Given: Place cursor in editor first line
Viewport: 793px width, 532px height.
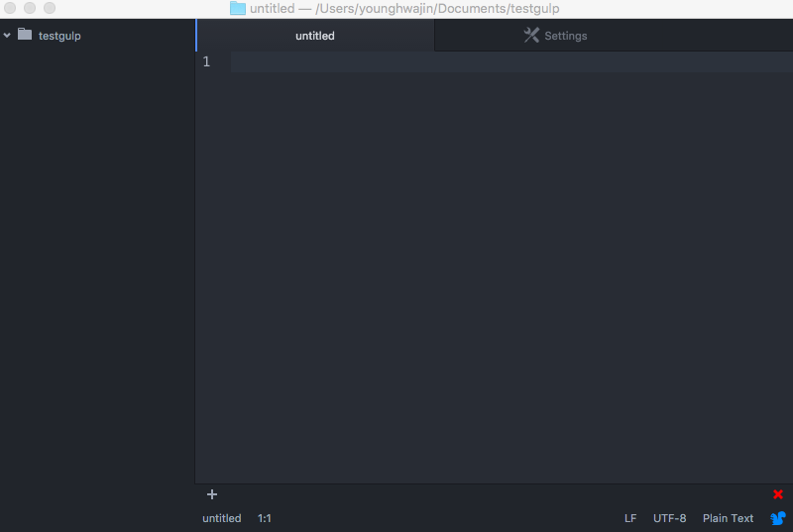Looking at the screenshot, I should (x=511, y=61).
